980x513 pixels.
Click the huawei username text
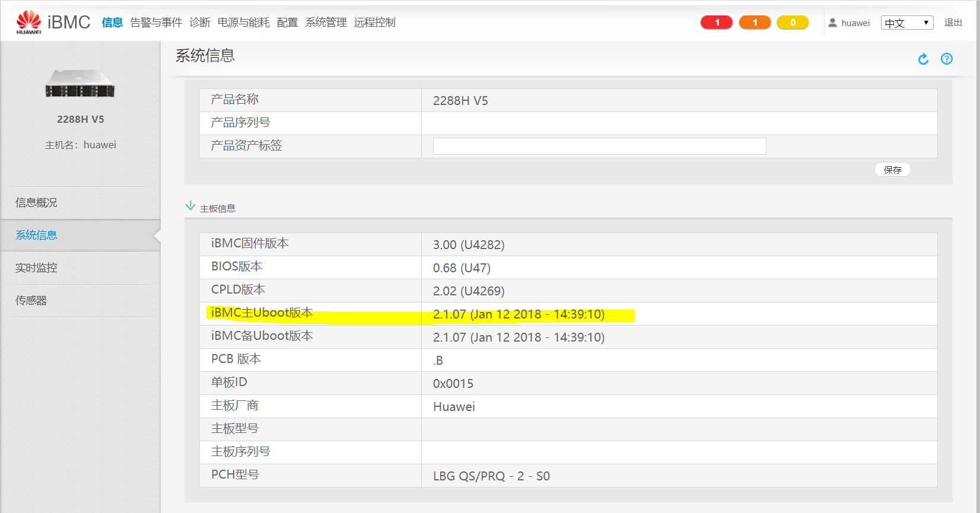[x=855, y=23]
